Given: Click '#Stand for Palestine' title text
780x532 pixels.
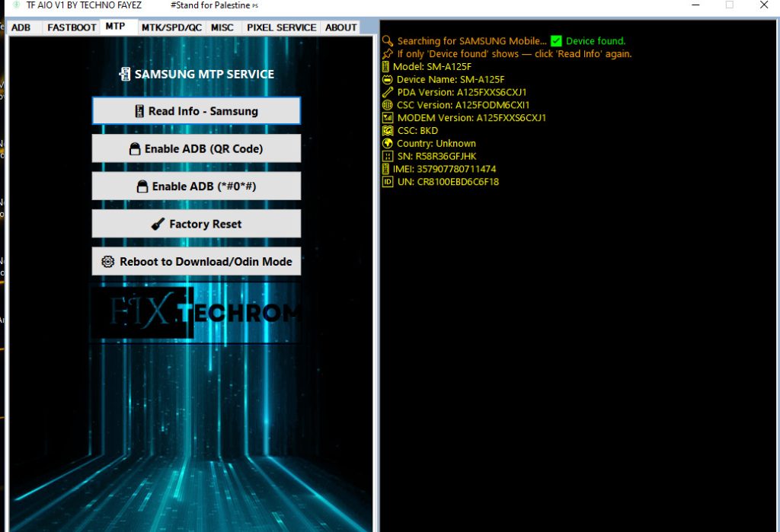Looking at the screenshot, I should coord(210,5).
